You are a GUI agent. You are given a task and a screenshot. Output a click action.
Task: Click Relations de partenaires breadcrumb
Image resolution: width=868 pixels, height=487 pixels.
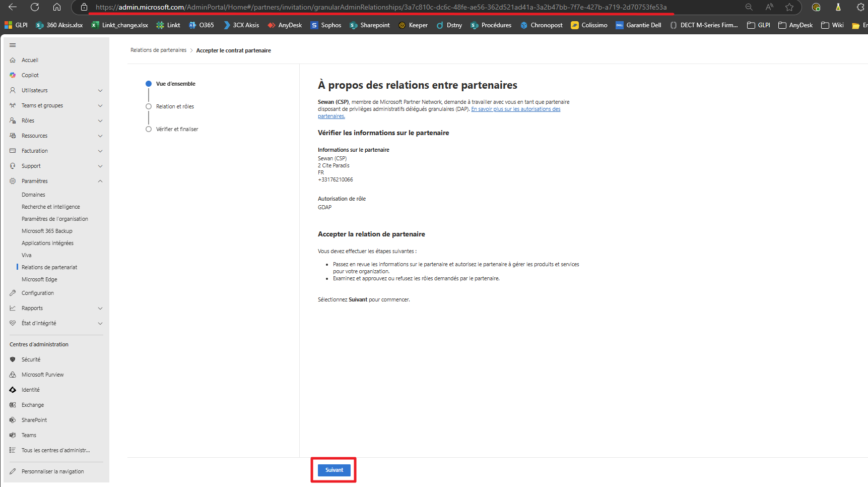click(x=158, y=50)
